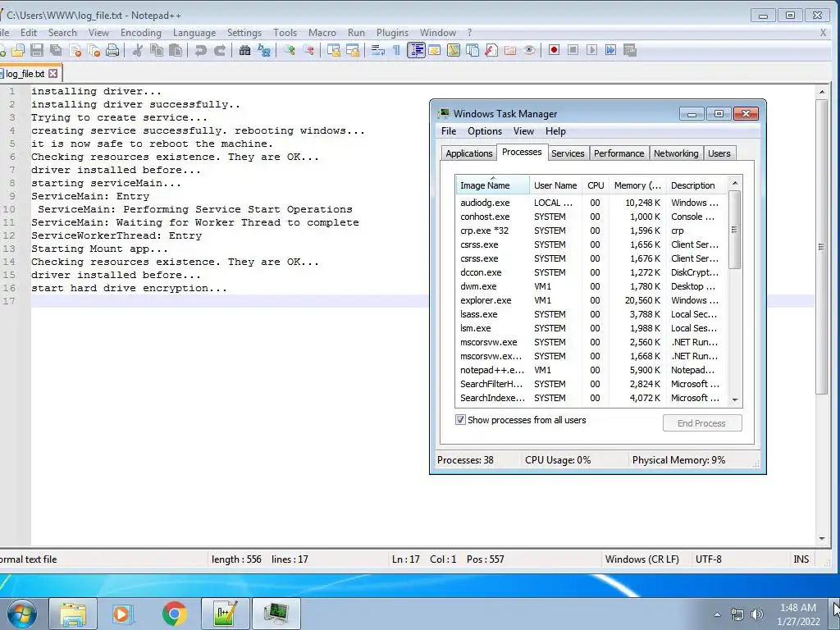Sort by the User Name column header
The height and width of the screenshot is (630, 840).
click(x=555, y=185)
